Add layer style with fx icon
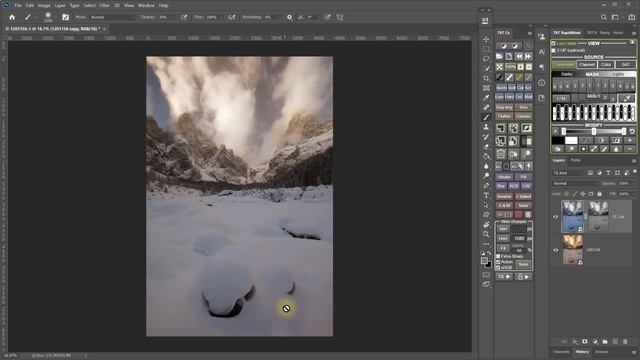Viewport: 640px width, 360px height. 575,342
